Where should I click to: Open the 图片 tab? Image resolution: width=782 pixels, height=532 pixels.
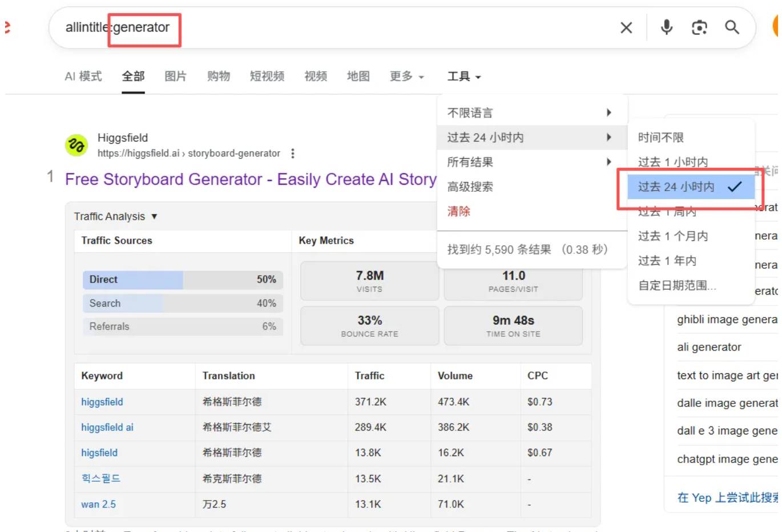coord(175,76)
